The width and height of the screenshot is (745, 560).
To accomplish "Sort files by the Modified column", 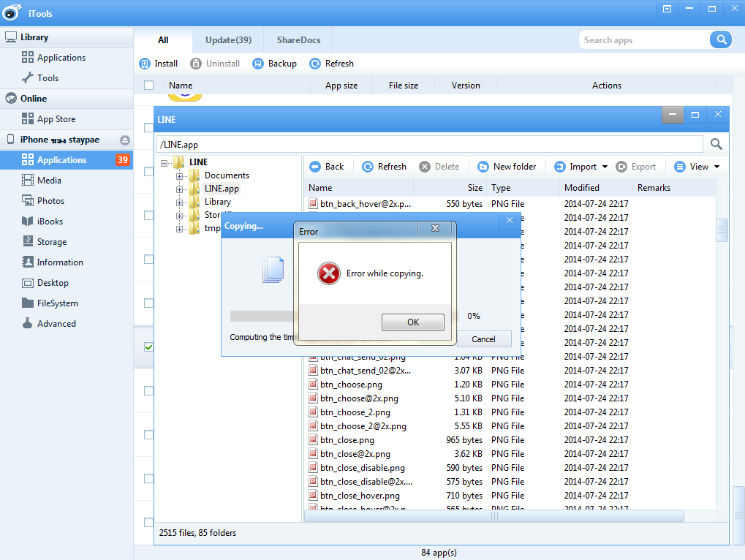I will click(597, 188).
